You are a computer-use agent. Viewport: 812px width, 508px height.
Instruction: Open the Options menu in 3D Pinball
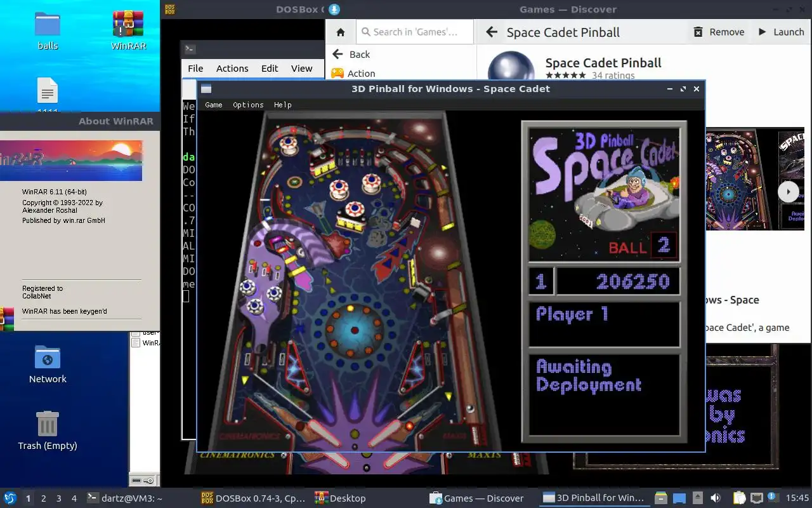point(248,105)
